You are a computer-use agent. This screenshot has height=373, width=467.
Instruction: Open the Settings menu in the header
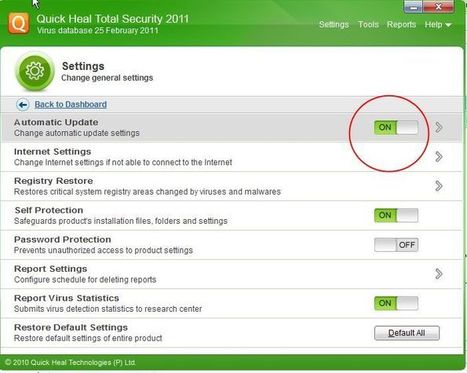coord(334,25)
